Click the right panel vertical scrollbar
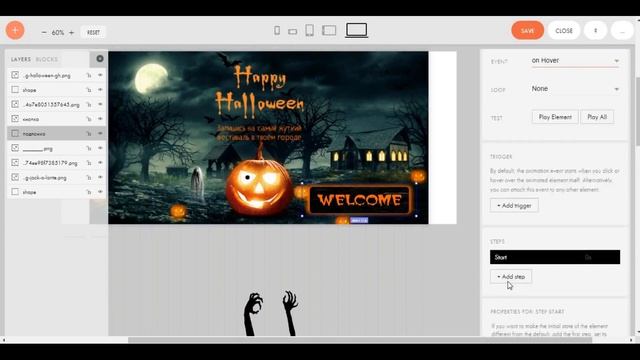 coord(638,110)
